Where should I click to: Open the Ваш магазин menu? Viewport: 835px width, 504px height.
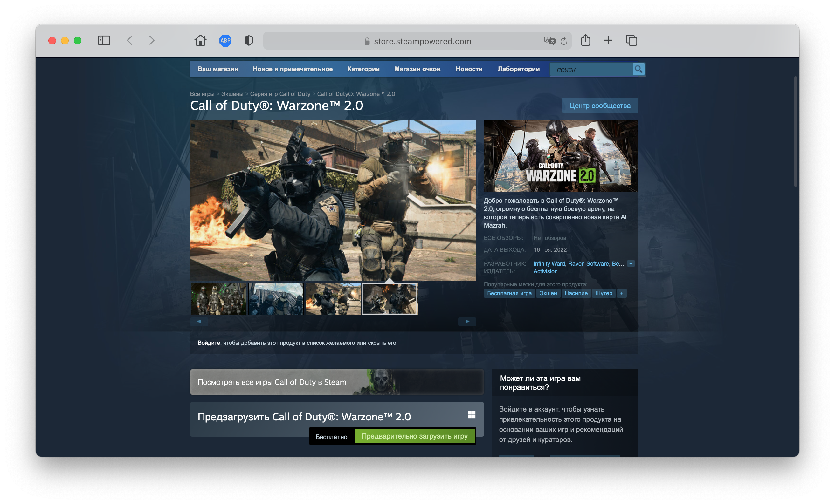pos(218,69)
